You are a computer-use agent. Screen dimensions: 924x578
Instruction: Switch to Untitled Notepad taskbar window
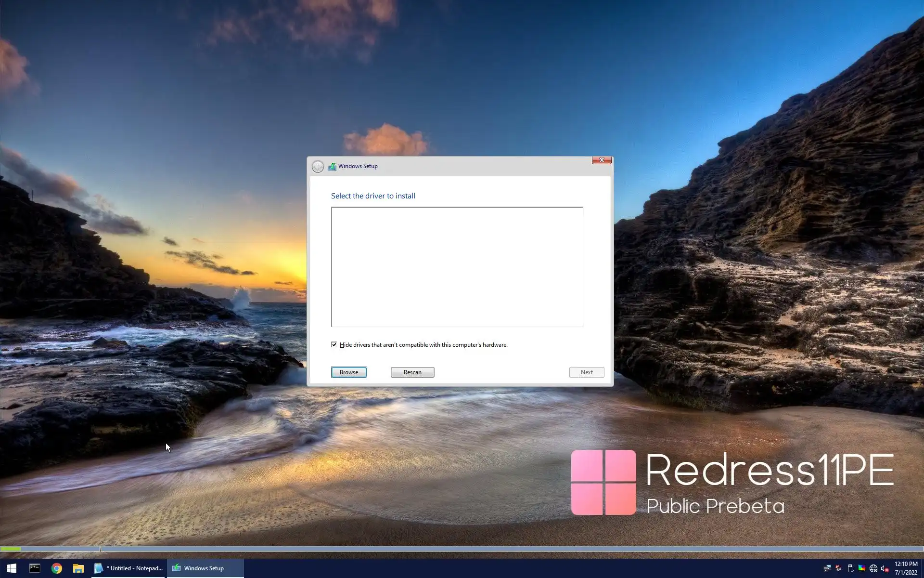pos(129,568)
